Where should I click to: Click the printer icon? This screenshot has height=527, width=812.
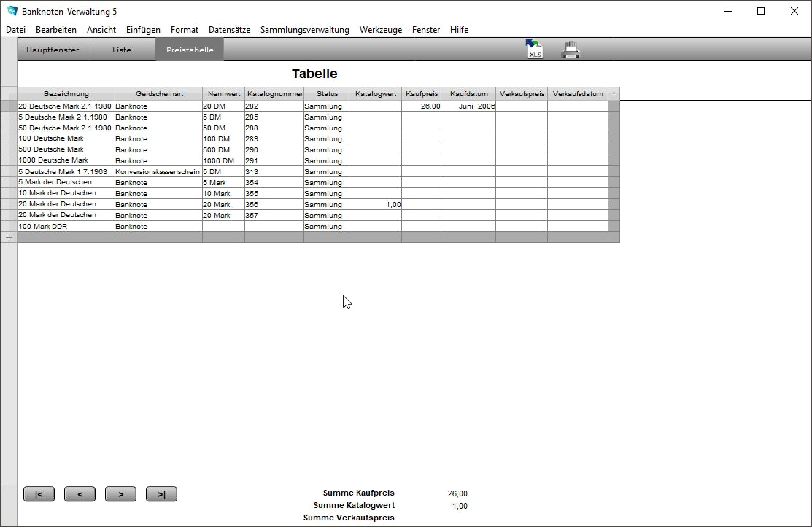[x=570, y=50]
